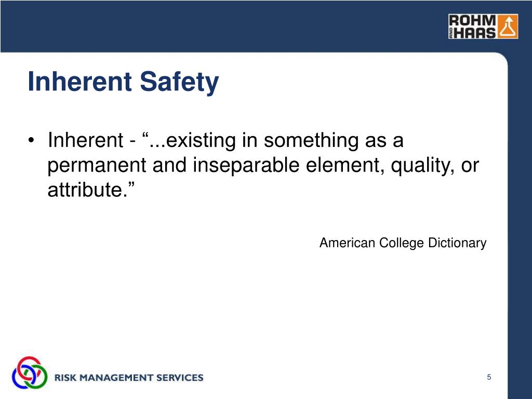This screenshot has height=399, width=532.
Task: Click the slide number 5
Action: [489, 377]
